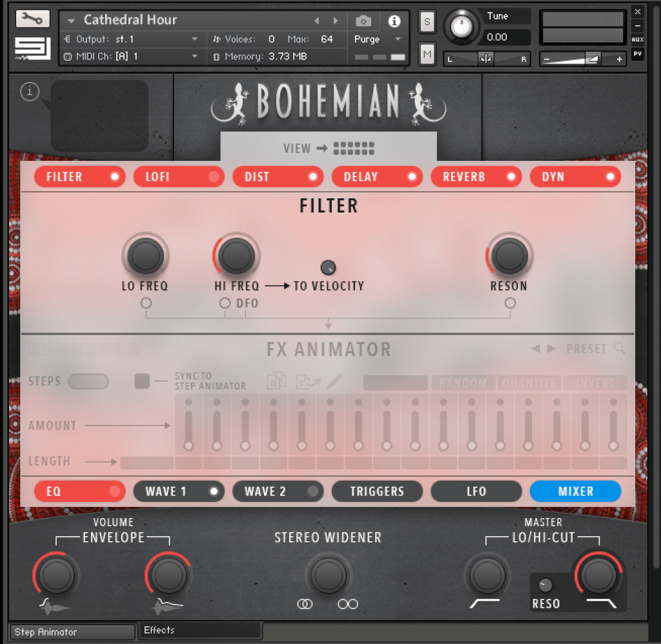661x644 pixels.
Task: Open the Output st.1 dropdown
Action: point(194,39)
